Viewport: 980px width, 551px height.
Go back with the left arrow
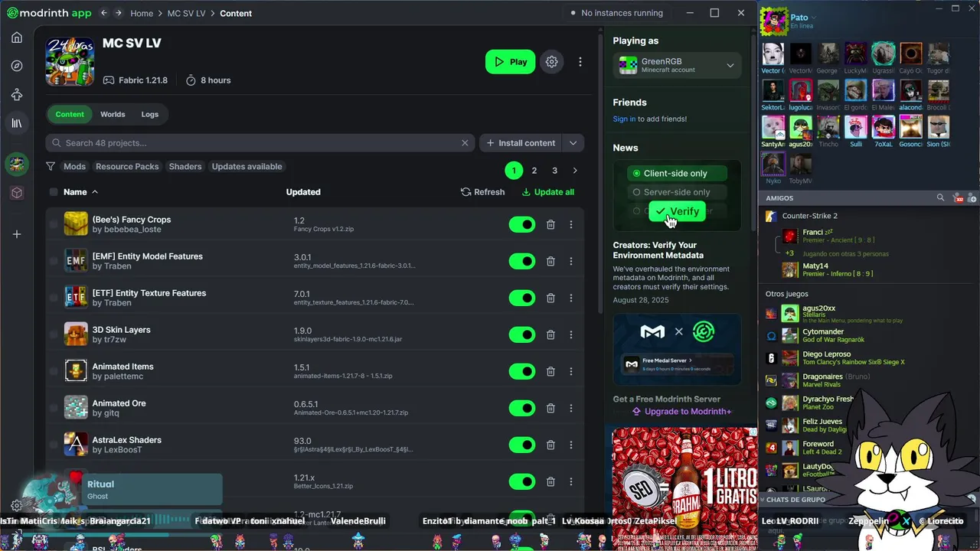click(x=103, y=13)
